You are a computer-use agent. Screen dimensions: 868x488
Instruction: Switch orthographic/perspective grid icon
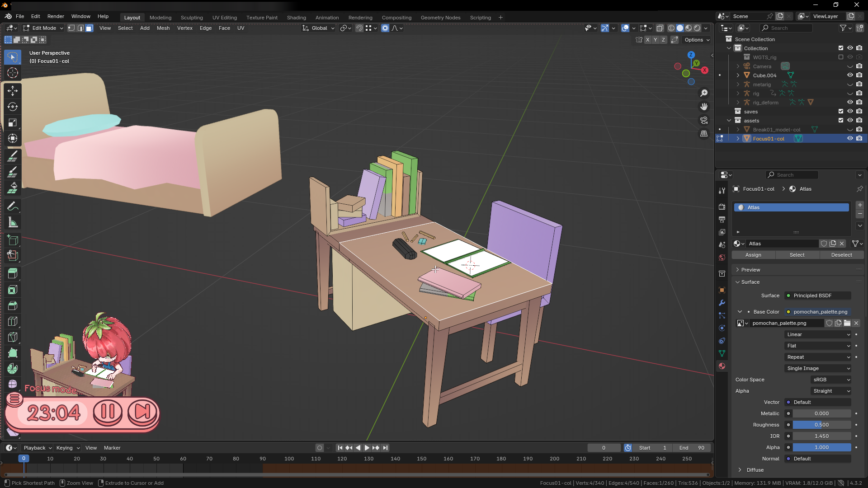click(x=704, y=134)
